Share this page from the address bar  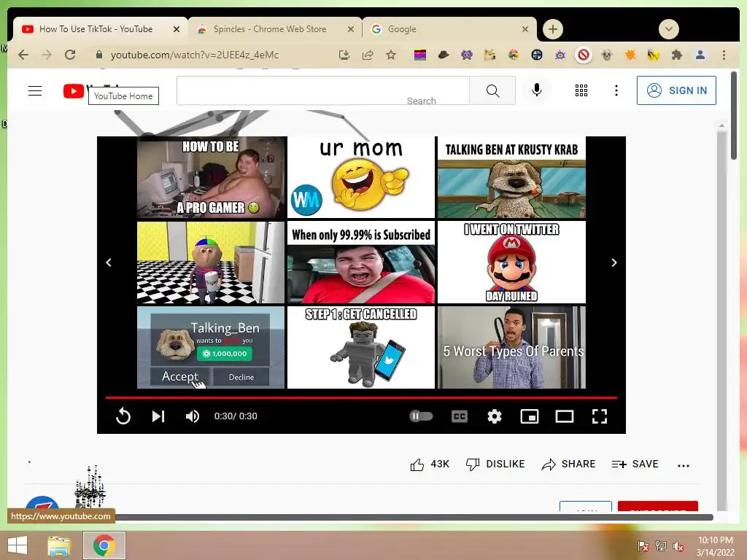click(x=368, y=55)
